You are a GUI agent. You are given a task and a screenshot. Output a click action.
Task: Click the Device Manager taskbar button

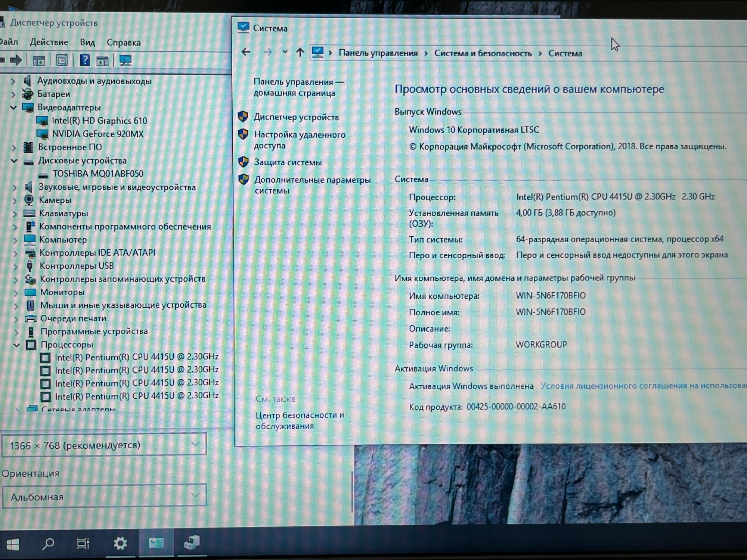[192, 542]
